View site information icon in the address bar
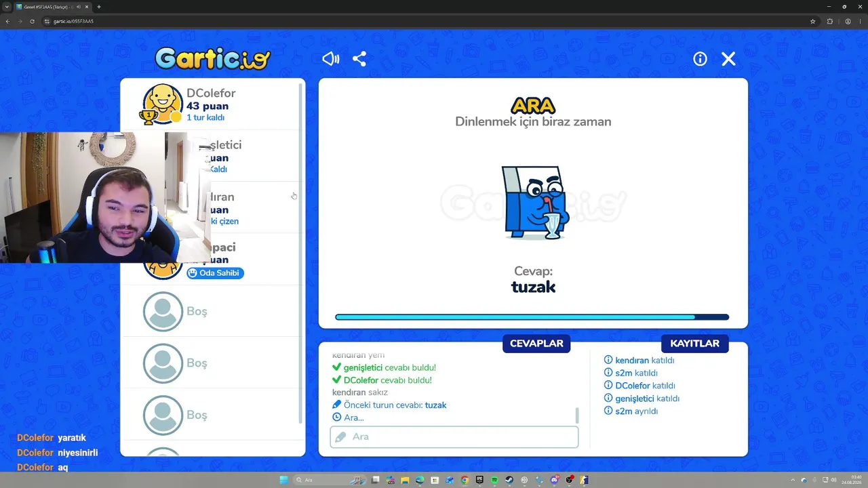This screenshot has width=868, height=488. click(47, 21)
